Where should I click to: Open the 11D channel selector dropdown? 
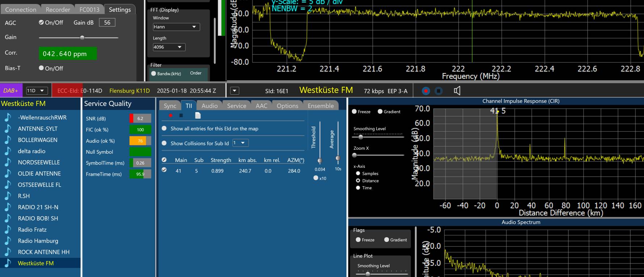37,91
